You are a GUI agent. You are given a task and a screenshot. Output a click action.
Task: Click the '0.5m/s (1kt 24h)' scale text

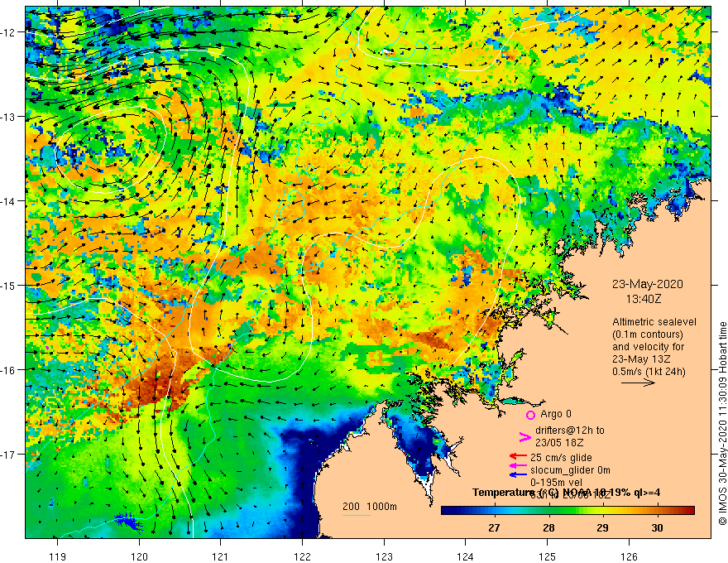pyautogui.click(x=649, y=372)
